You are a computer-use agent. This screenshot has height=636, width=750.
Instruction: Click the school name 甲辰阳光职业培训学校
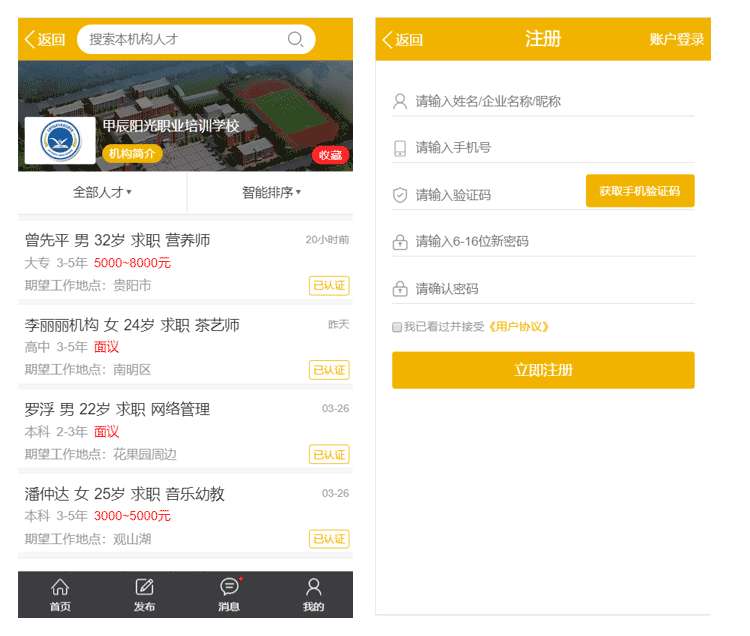(171, 126)
